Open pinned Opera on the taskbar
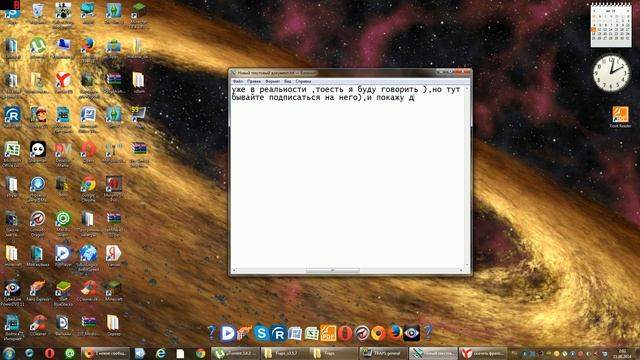Image resolution: width=640 pixels, height=360 pixels. pyautogui.click(x=49, y=353)
